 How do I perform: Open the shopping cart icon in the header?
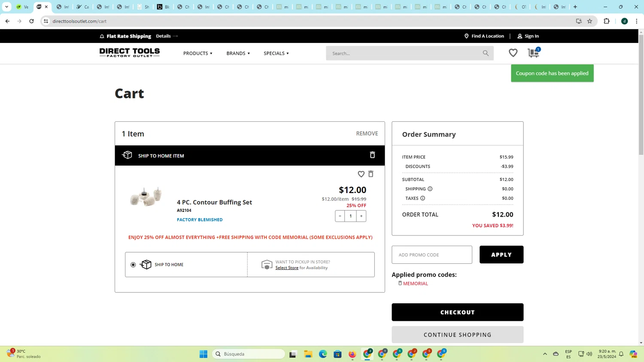coord(534,52)
